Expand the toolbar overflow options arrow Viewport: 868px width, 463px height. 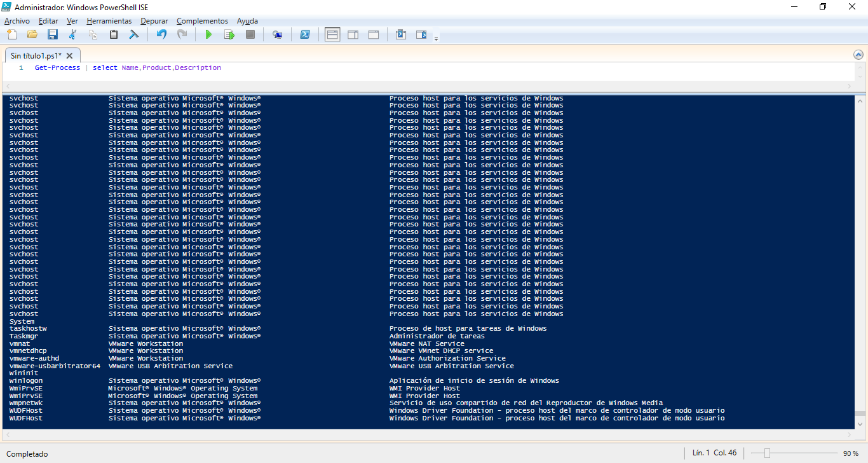click(436, 39)
